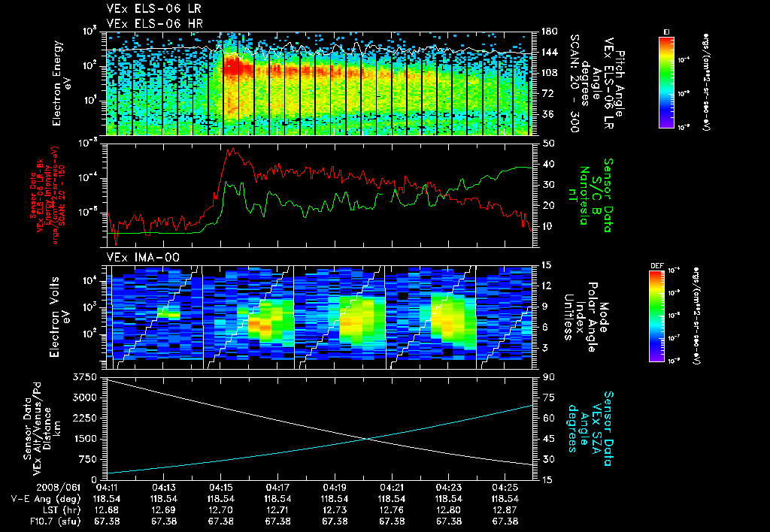This screenshot has width=770, height=532.
Task: Click the 180 pitch angle tick
Action: tap(549, 32)
